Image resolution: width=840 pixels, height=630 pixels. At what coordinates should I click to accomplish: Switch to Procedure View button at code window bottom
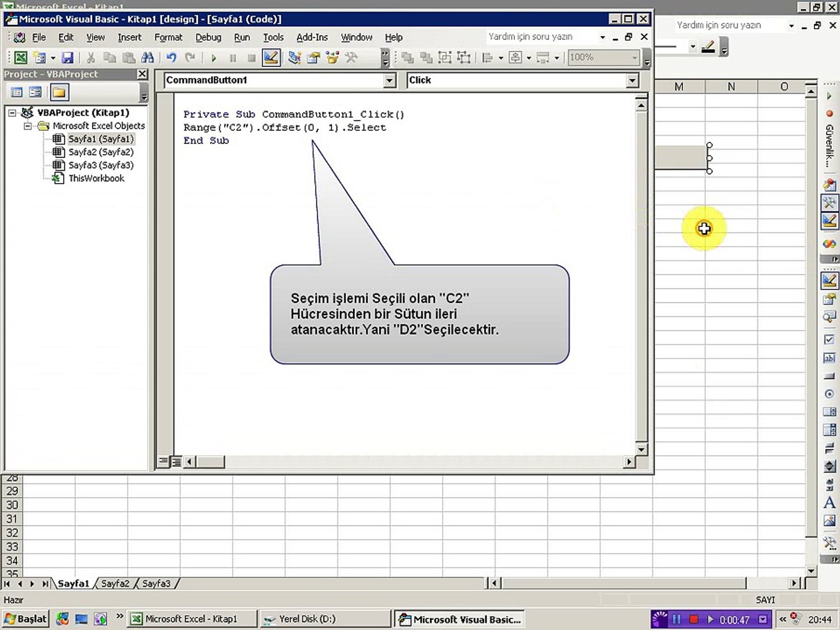163,461
